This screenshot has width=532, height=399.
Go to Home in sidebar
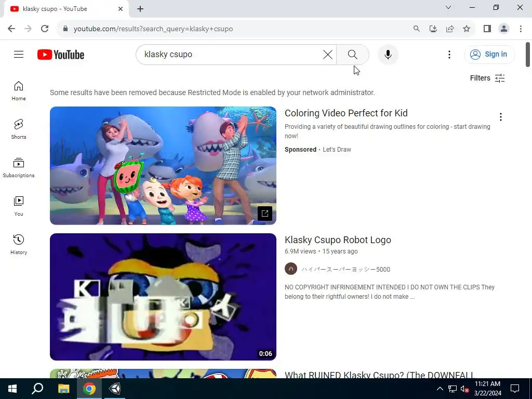19,91
